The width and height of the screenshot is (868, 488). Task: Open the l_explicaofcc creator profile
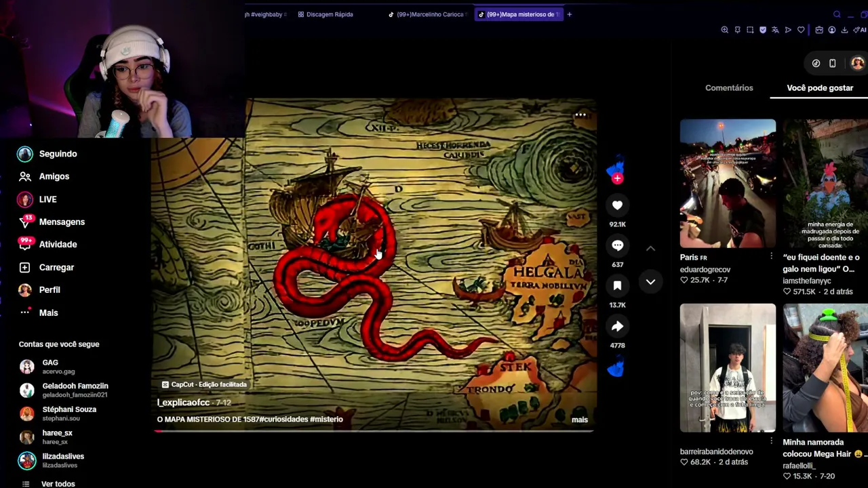point(184,403)
